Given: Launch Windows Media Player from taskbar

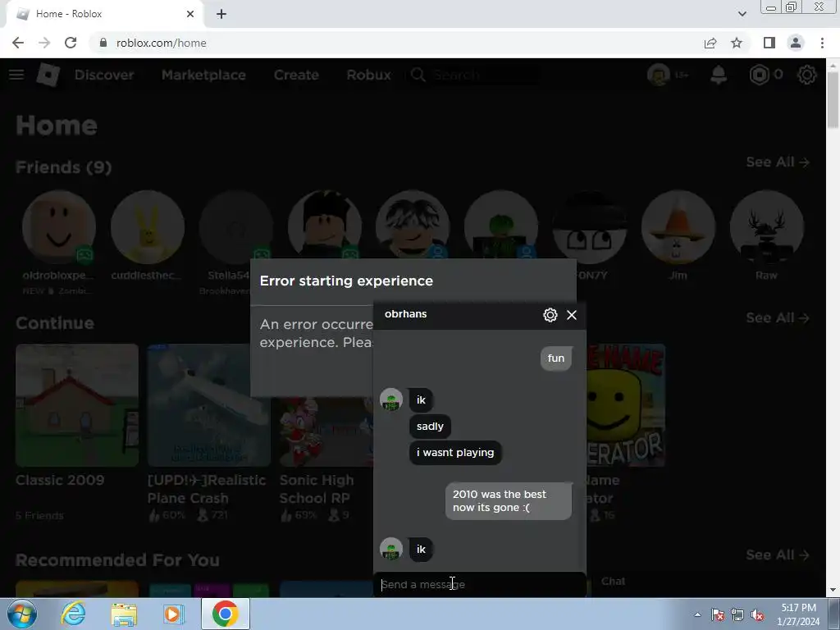Looking at the screenshot, I should tap(173, 614).
